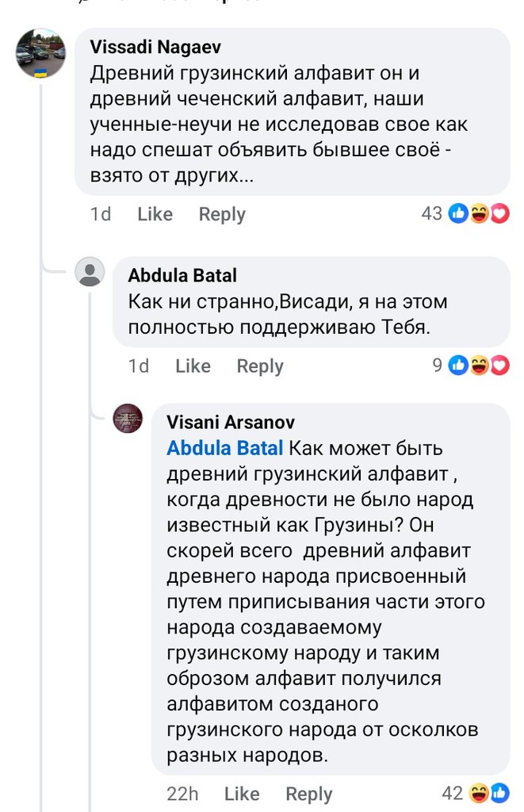Like Visani Arsanov's reply

pos(242,794)
